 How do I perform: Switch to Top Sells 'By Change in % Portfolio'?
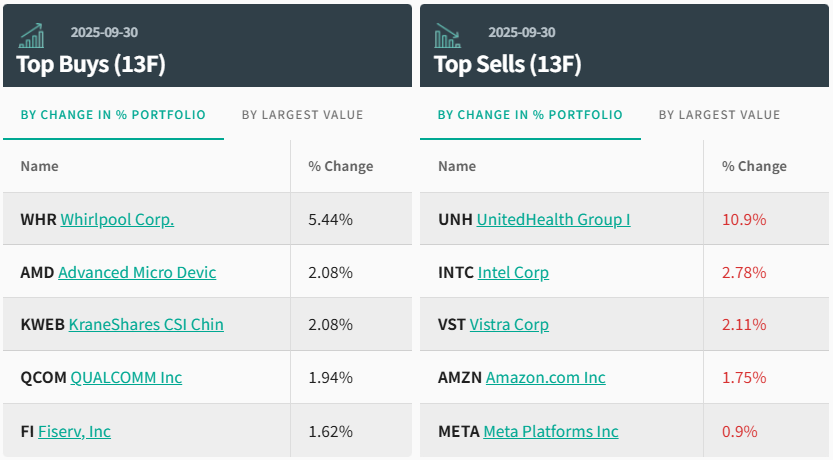(530, 115)
